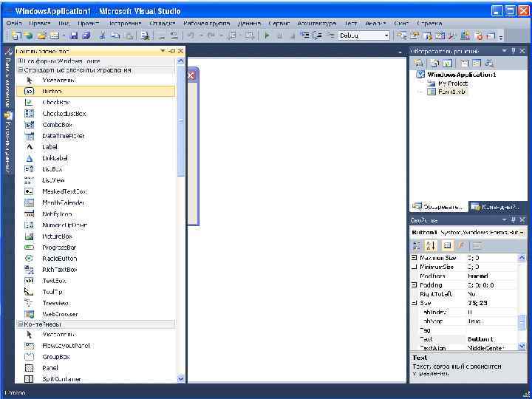The height and width of the screenshot is (399, 532).
Task: Select My Project in Solution Explorer
Action: point(453,83)
